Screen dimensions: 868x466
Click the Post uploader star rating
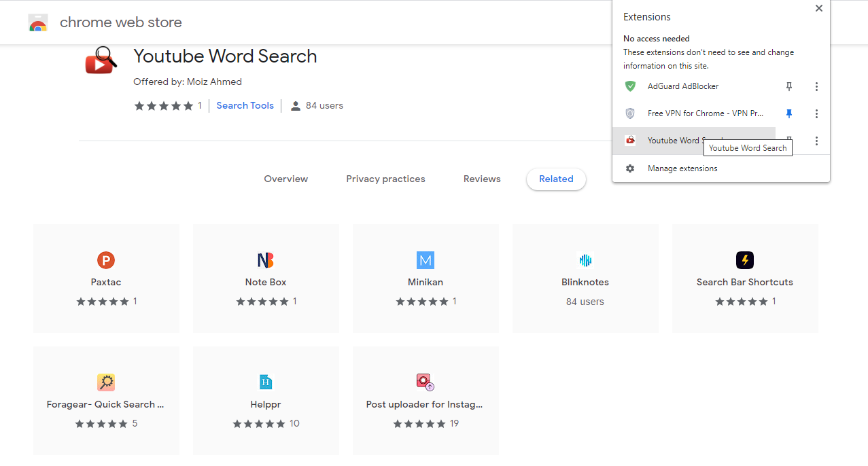coord(419,424)
